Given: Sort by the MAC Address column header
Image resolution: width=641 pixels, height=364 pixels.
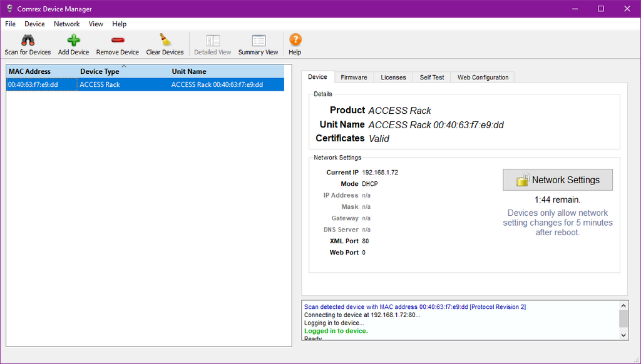Looking at the screenshot, I should 29,71.
